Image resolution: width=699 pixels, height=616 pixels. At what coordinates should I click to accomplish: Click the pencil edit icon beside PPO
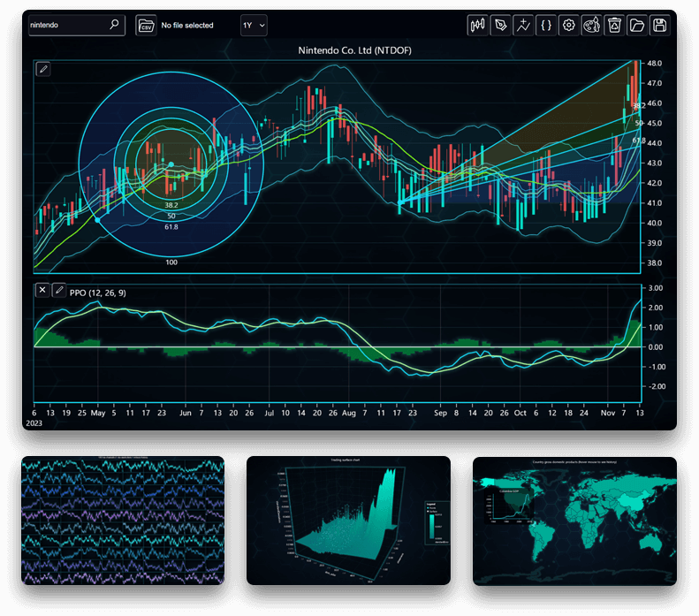[59, 290]
